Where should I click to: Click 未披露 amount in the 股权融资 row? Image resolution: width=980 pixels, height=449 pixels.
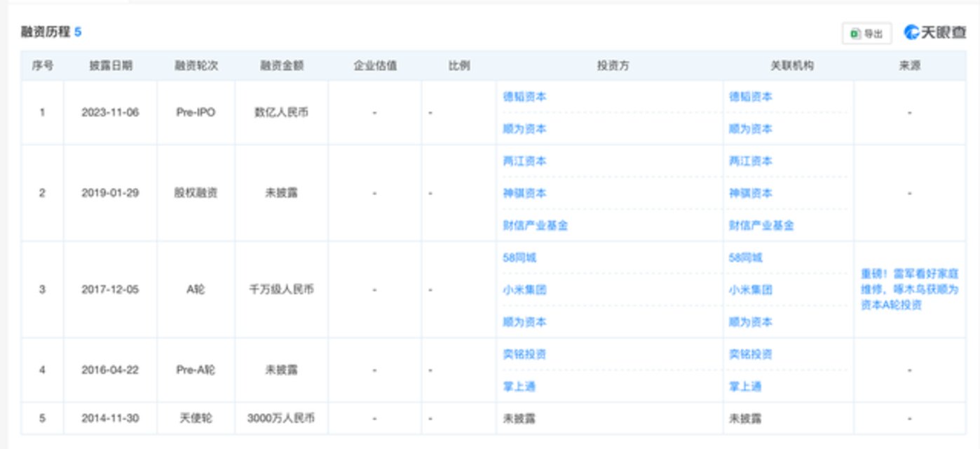coord(281,193)
